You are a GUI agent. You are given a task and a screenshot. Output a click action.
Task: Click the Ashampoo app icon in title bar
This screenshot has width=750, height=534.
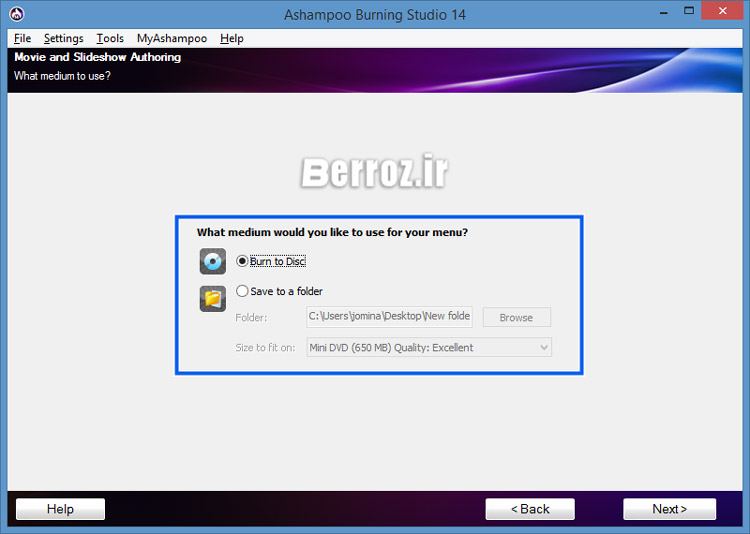[x=17, y=14]
